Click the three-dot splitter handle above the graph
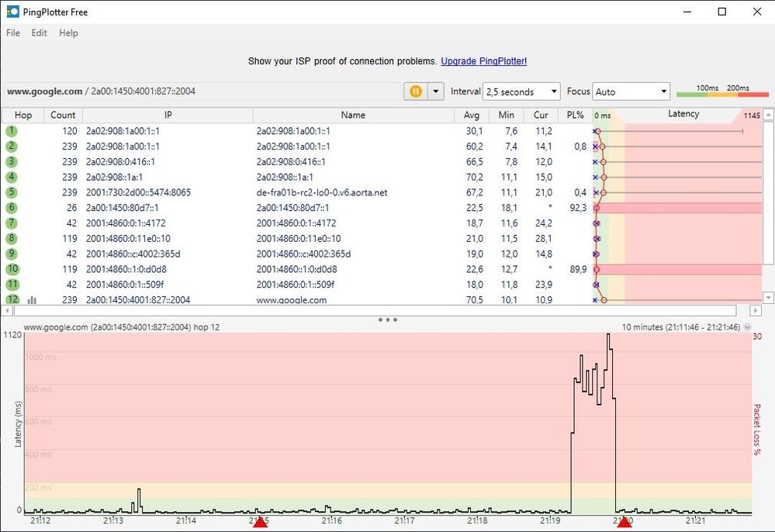This screenshot has width=775, height=532. [388, 320]
